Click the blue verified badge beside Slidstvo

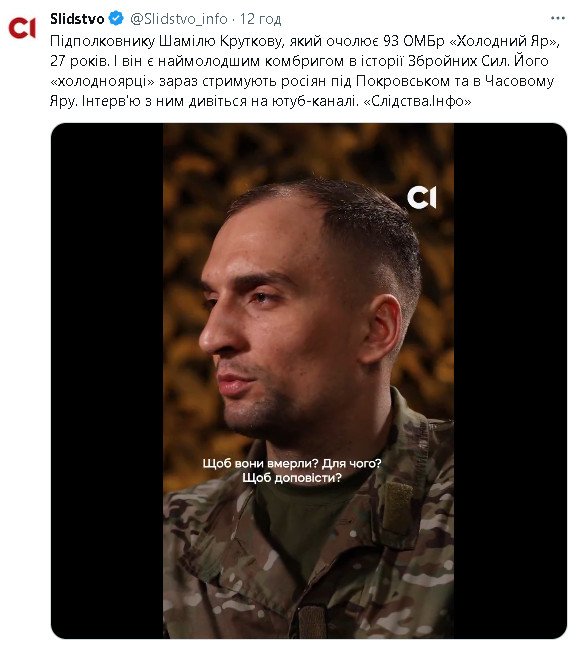[x=117, y=18]
